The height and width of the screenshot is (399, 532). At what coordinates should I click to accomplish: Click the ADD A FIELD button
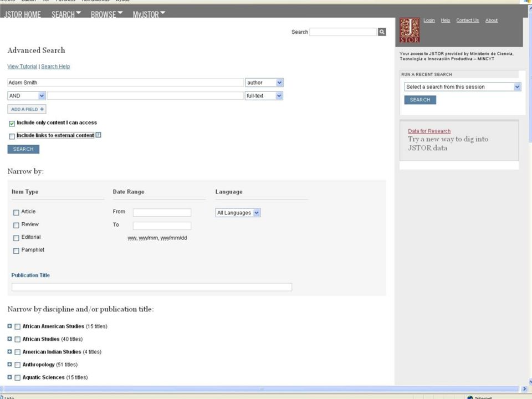[x=27, y=109]
